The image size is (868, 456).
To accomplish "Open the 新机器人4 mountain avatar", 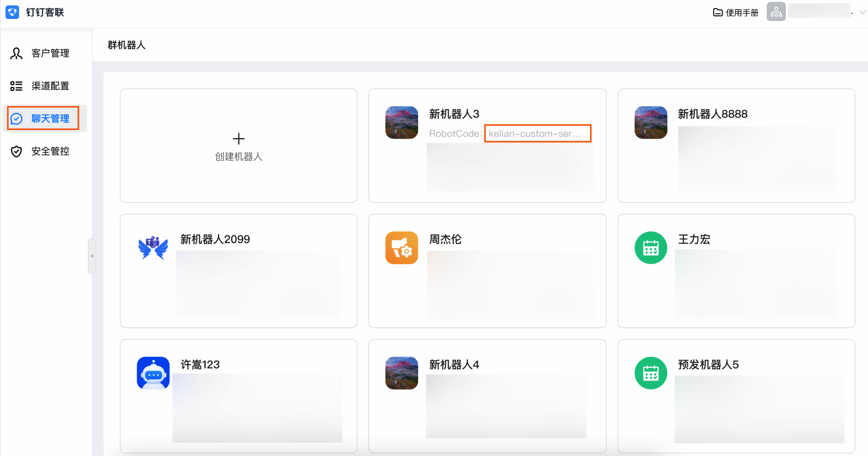I will point(402,373).
